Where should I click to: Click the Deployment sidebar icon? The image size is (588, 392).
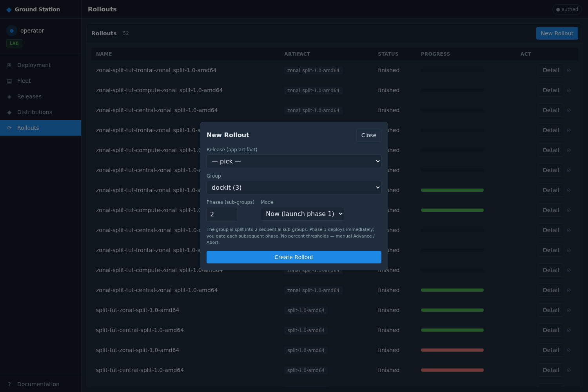(9, 65)
